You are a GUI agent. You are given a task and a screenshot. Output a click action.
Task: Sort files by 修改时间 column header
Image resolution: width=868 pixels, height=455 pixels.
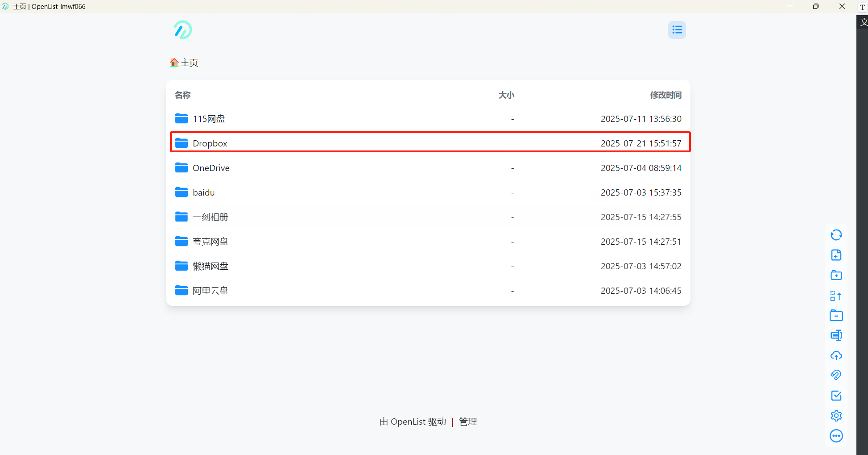tap(665, 95)
